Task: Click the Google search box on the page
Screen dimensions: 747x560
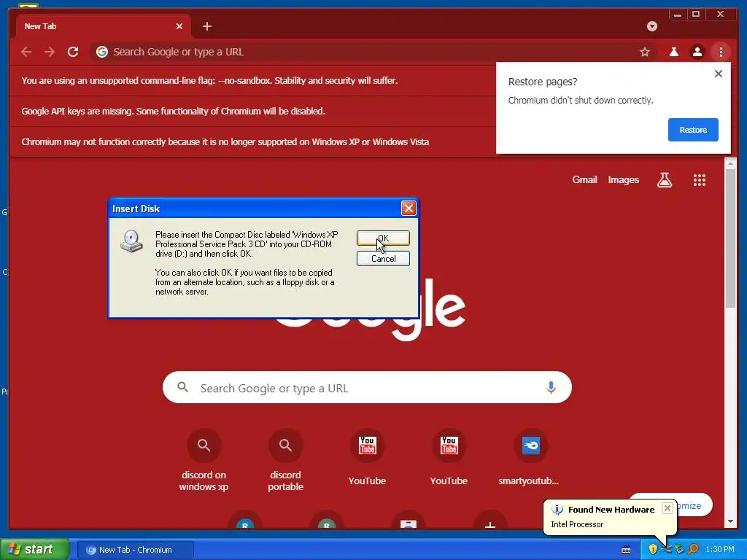Action: pyautogui.click(x=367, y=388)
